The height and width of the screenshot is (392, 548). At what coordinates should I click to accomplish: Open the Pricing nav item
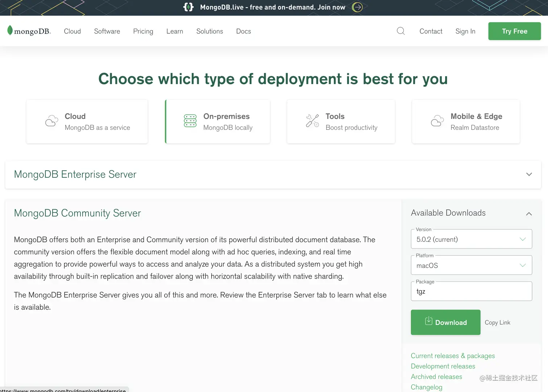(x=143, y=31)
